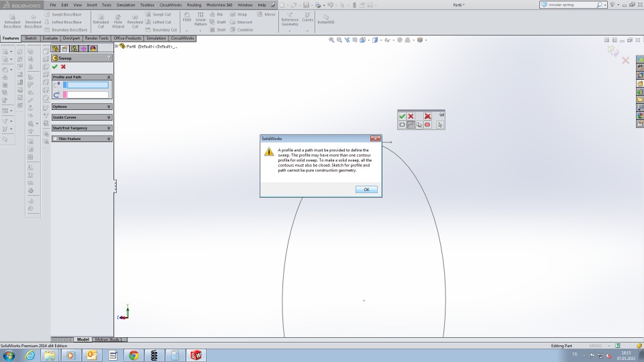Viewport: 644px width, 362px height.
Task: Open the ConfigurationManager tab icon
Action: 74,48
